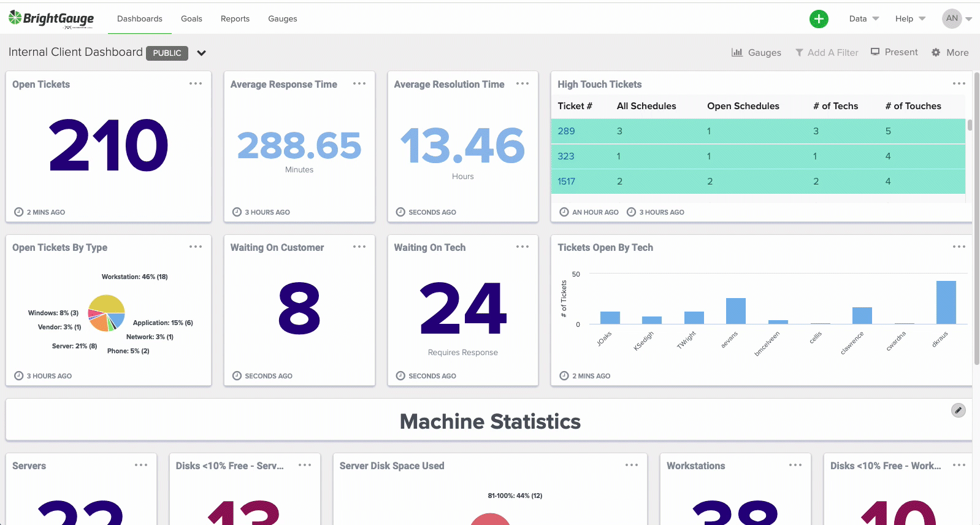Click the More gear icon
Viewport: 980px width, 525px height.
[936, 53]
